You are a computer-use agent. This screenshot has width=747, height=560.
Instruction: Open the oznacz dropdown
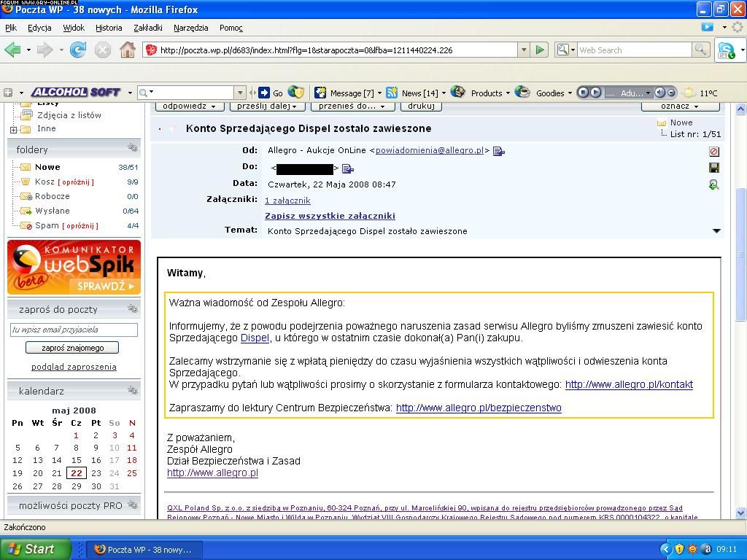coord(680,106)
